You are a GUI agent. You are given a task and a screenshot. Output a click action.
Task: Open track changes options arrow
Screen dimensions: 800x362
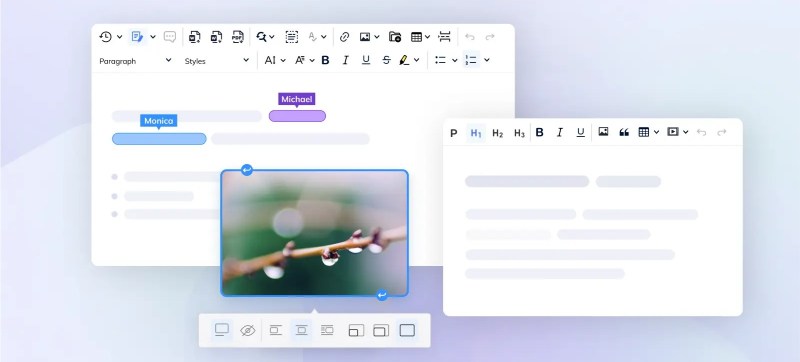[153, 37]
